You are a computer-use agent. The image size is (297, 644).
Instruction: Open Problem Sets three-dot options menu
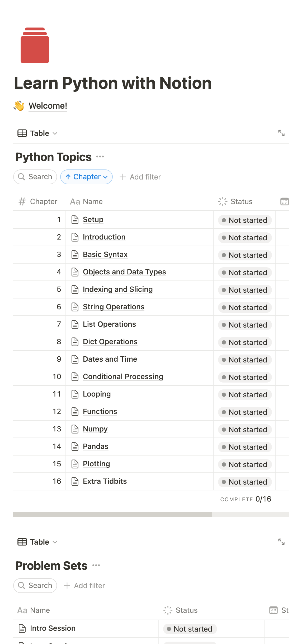pos(96,565)
